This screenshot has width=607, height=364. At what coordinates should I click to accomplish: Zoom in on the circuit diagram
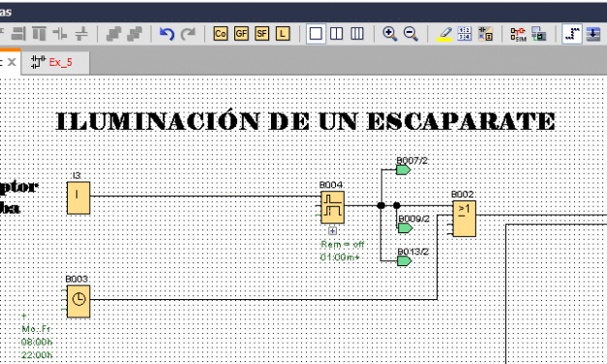point(389,34)
